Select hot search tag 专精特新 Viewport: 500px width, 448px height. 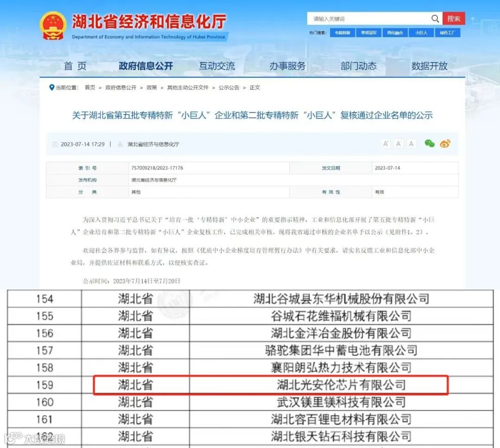pos(343,32)
